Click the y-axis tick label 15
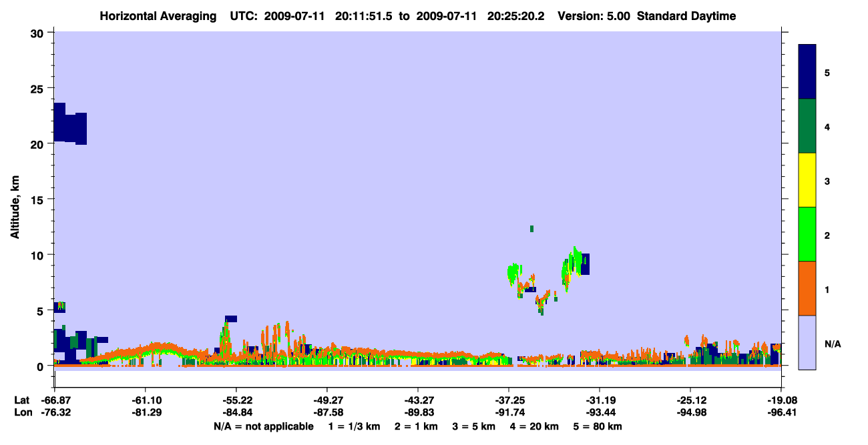Screen dimensions: 868x445 click(39, 199)
